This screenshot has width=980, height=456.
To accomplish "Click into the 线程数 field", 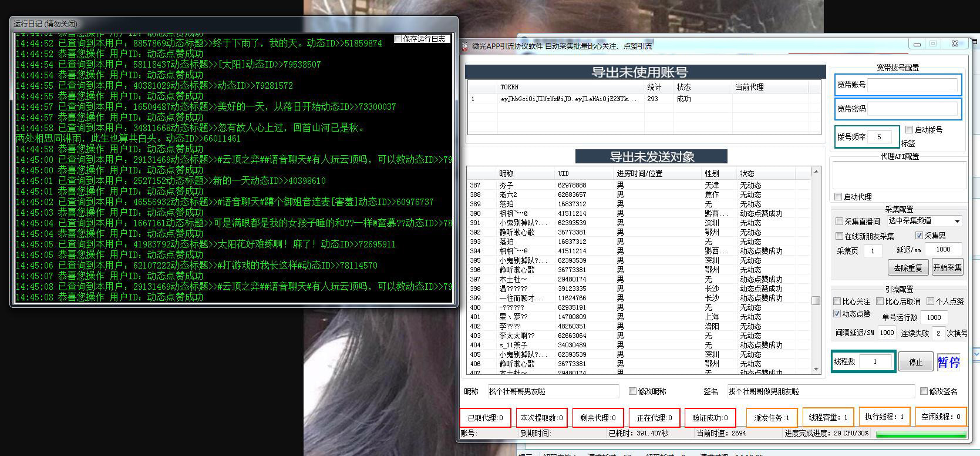I will 875,362.
